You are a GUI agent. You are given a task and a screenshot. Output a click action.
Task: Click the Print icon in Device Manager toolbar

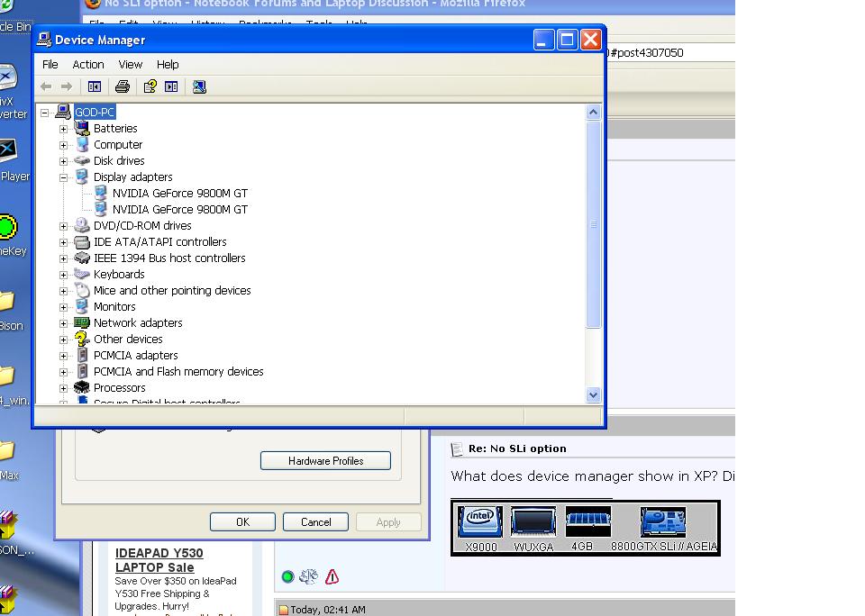pos(123,86)
